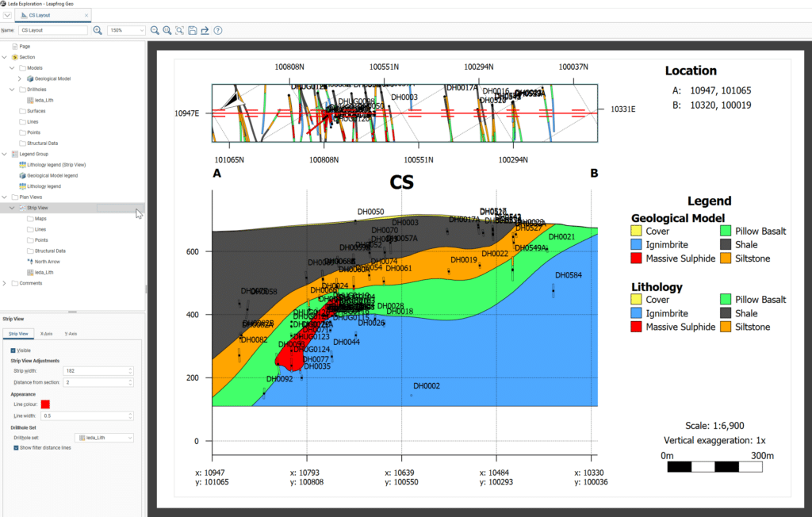Toggle Show filter distance lines checkbox

(x=13, y=447)
